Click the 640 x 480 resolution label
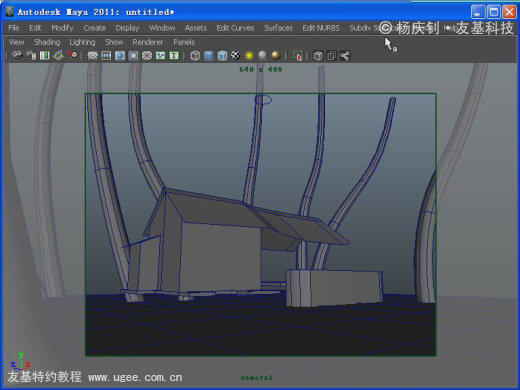 (x=261, y=69)
